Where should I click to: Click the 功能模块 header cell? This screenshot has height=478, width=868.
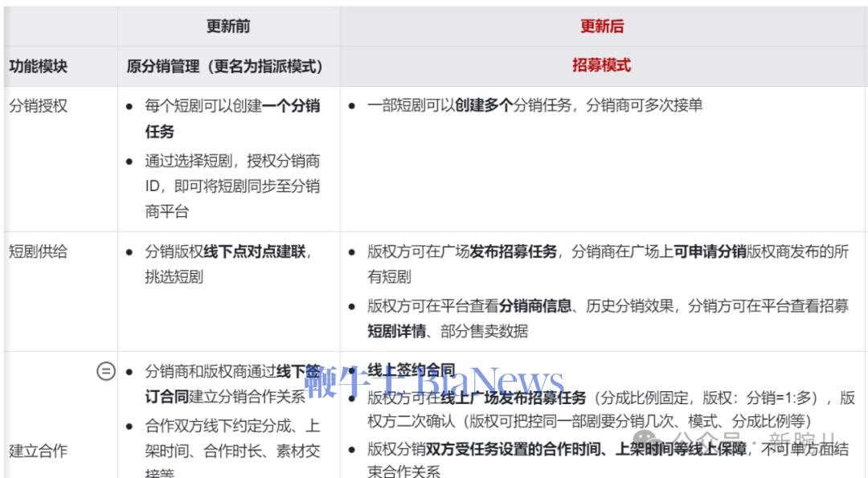[x=39, y=67]
